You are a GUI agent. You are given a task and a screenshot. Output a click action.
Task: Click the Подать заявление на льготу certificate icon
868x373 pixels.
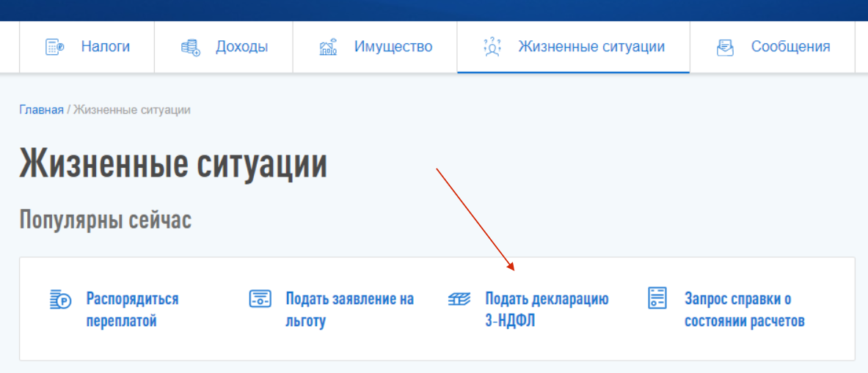[260, 299]
